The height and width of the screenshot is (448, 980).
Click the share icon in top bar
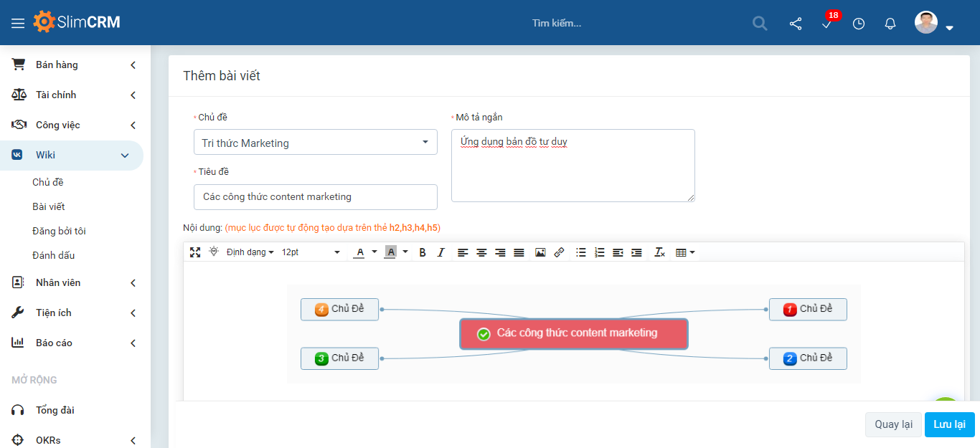coord(796,24)
